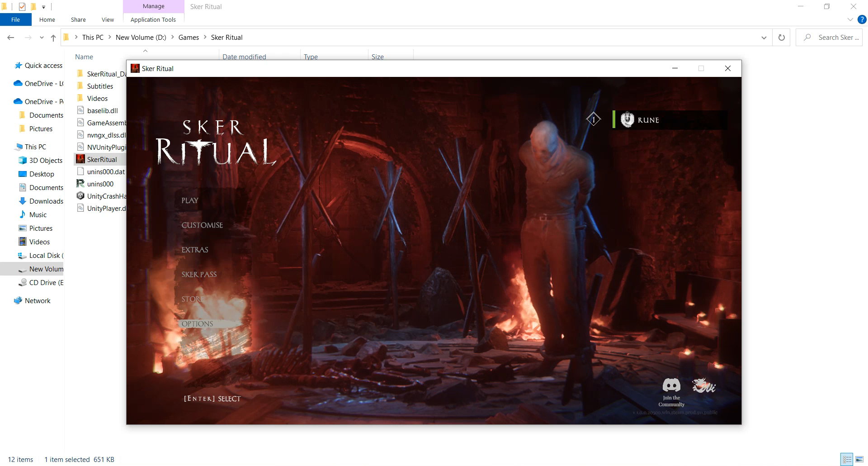Image resolution: width=868 pixels, height=466 pixels.
Task: Select unins000 uninstaller icon
Action: click(80, 184)
